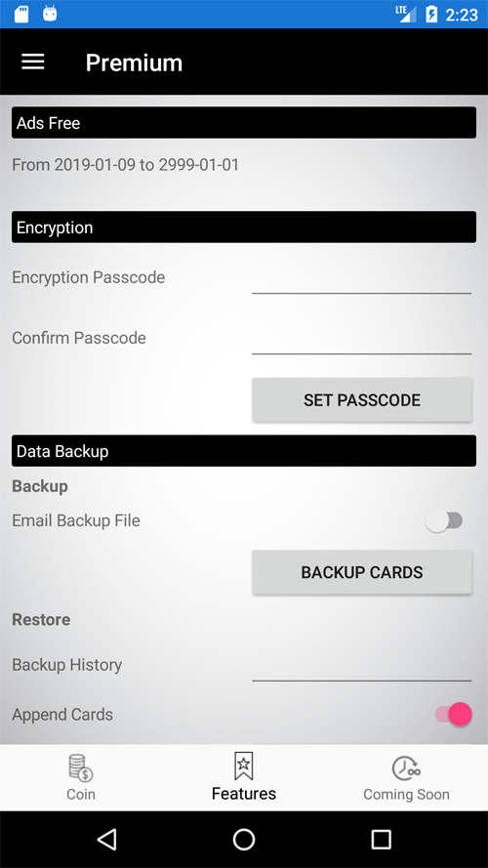Open the hamburger navigation menu

pyautogui.click(x=32, y=62)
